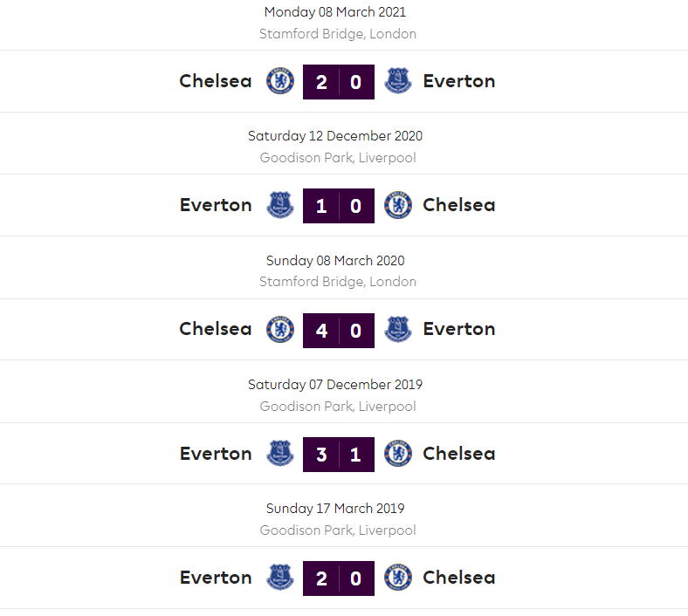
Task: Click Everton crest in 17 March 2019 match
Action: pyautogui.click(x=280, y=578)
